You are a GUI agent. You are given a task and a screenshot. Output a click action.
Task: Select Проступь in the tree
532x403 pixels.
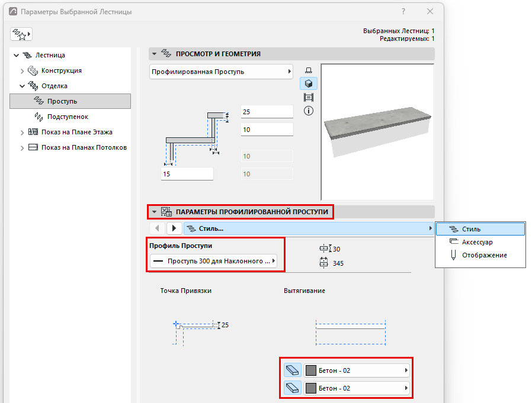click(x=70, y=101)
